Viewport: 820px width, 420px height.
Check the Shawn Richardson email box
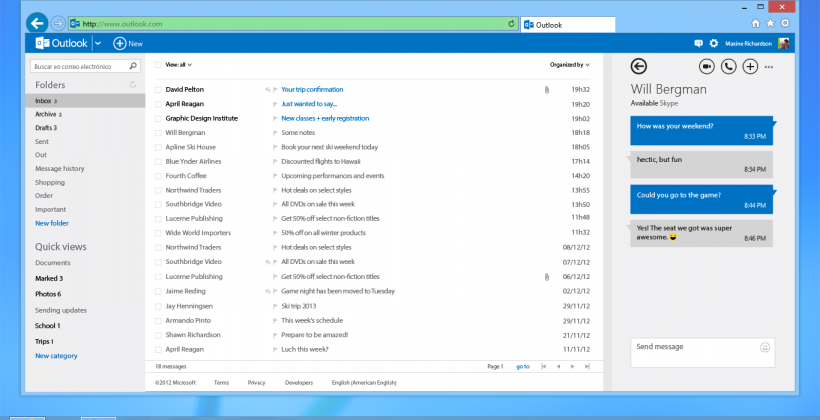158,335
